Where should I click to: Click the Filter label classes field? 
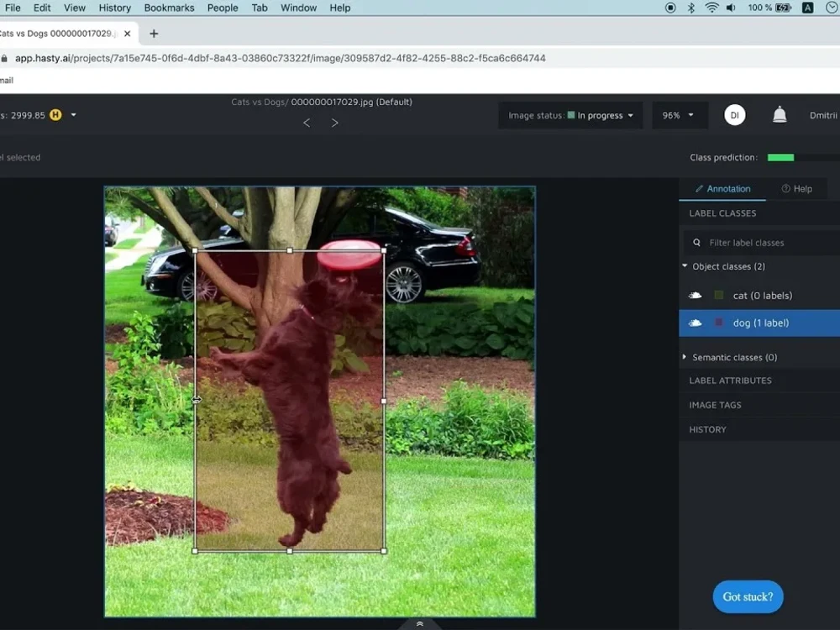[x=762, y=243]
